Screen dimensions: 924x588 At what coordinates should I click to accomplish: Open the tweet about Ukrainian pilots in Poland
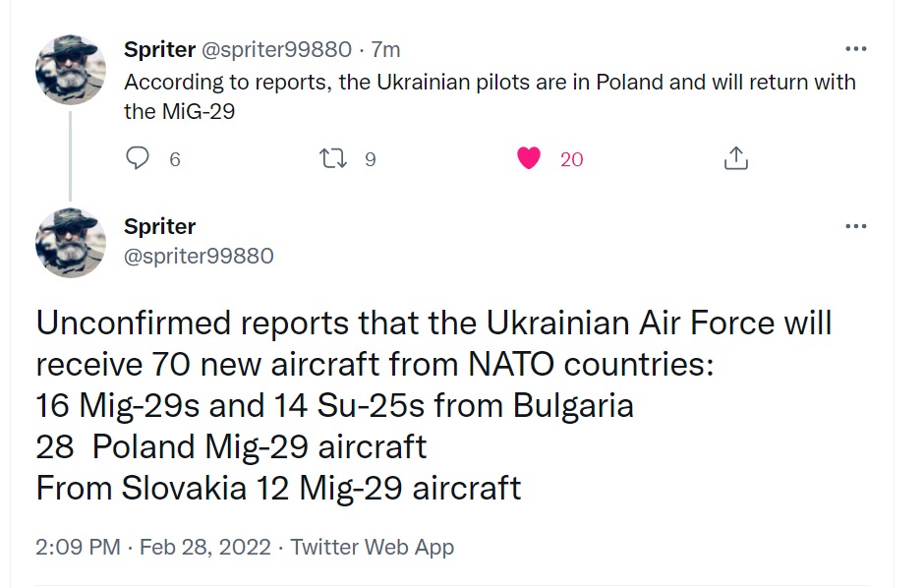coord(490,96)
